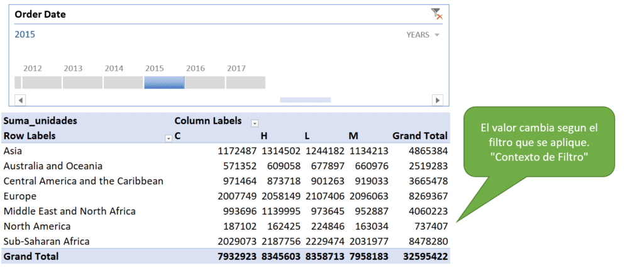Click the timeline scroll left arrow
Image resolution: width=644 pixels, height=268 pixels.
point(20,100)
